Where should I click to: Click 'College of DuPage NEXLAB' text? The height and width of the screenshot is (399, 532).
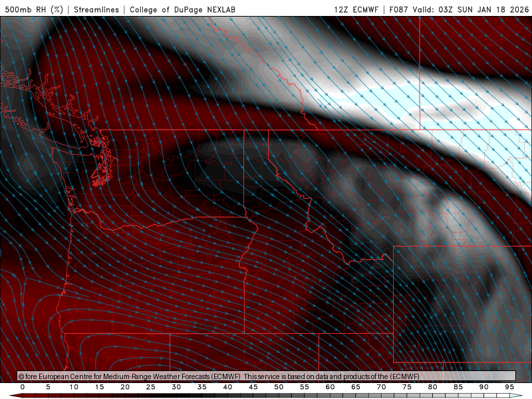(x=182, y=9)
